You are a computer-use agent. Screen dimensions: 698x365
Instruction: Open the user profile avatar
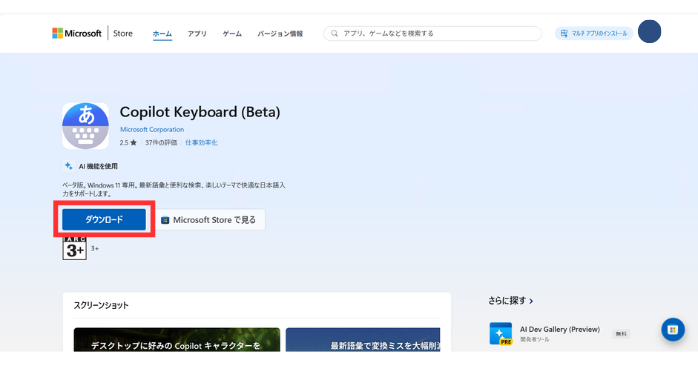tap(649, 32)
